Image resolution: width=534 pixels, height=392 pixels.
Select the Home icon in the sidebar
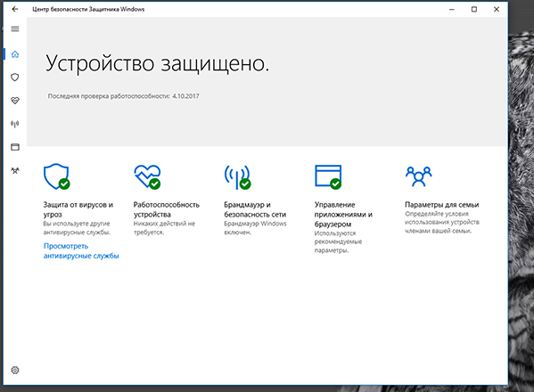click(15, 54)
